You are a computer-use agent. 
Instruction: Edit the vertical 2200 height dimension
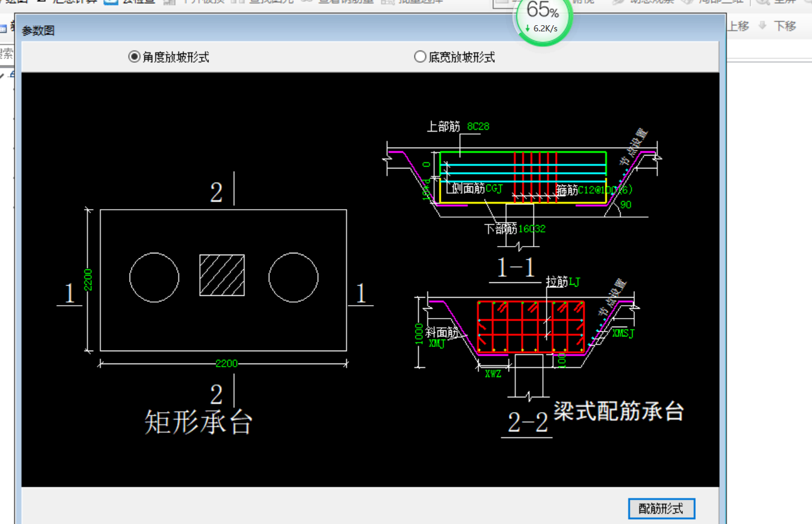(x=89, y=280)
